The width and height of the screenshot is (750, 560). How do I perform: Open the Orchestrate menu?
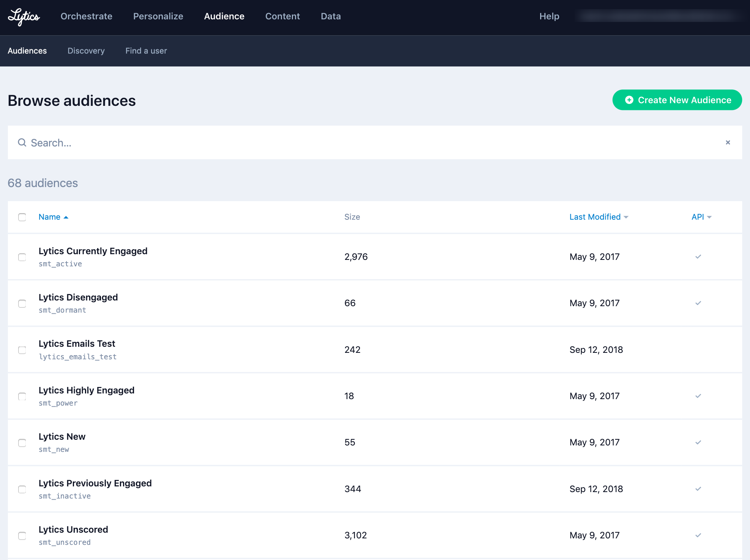(86, 16)
